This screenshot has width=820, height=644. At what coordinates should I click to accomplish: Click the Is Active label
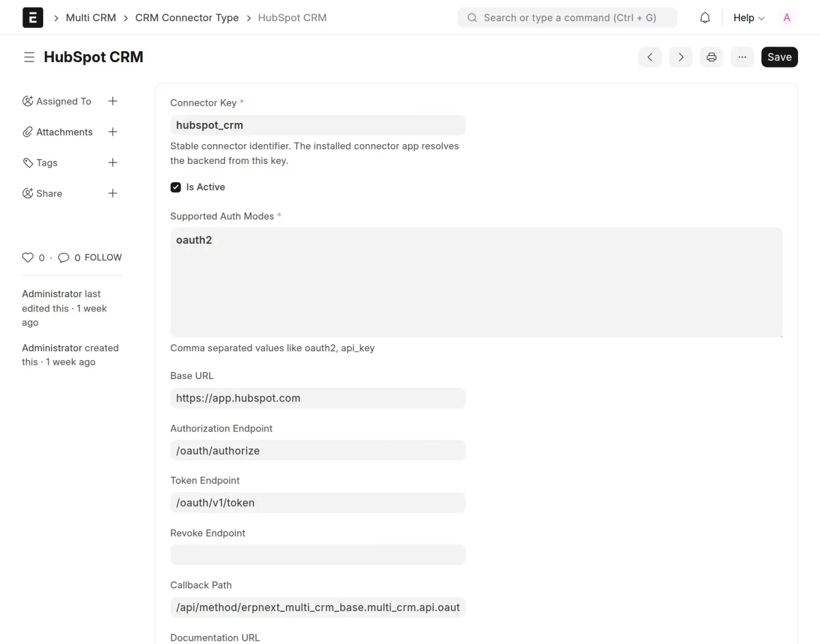coord(206,187)
